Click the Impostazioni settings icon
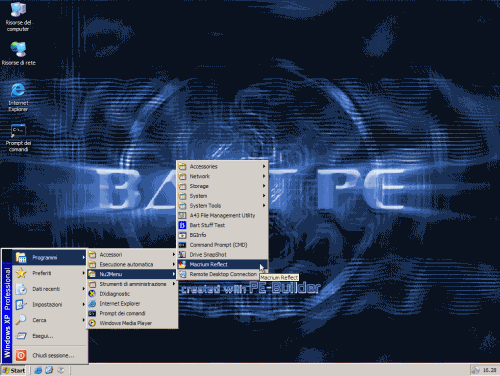 coord(21,304)
